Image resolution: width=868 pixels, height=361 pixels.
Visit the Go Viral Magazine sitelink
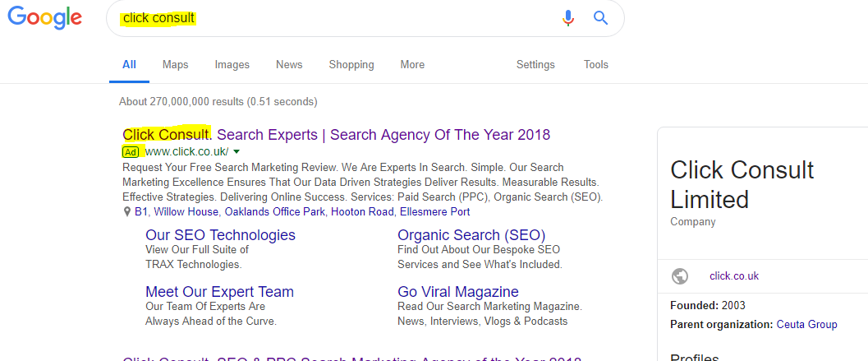pos(457,292)
